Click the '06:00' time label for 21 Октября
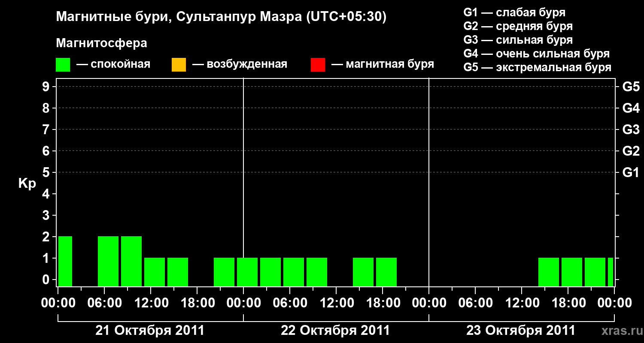The height and width of the screenshot is (343, 644). [104, 303]
